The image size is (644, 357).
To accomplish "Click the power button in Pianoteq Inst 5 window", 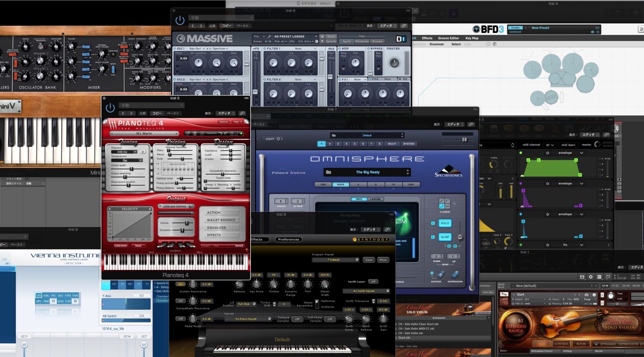I will pyautogui.click(x=110, y=108).
